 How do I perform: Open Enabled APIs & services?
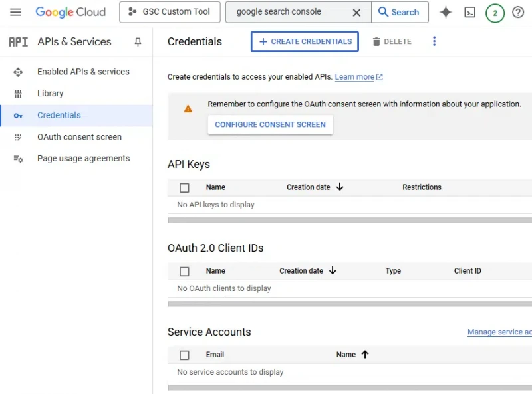(84, 72)
